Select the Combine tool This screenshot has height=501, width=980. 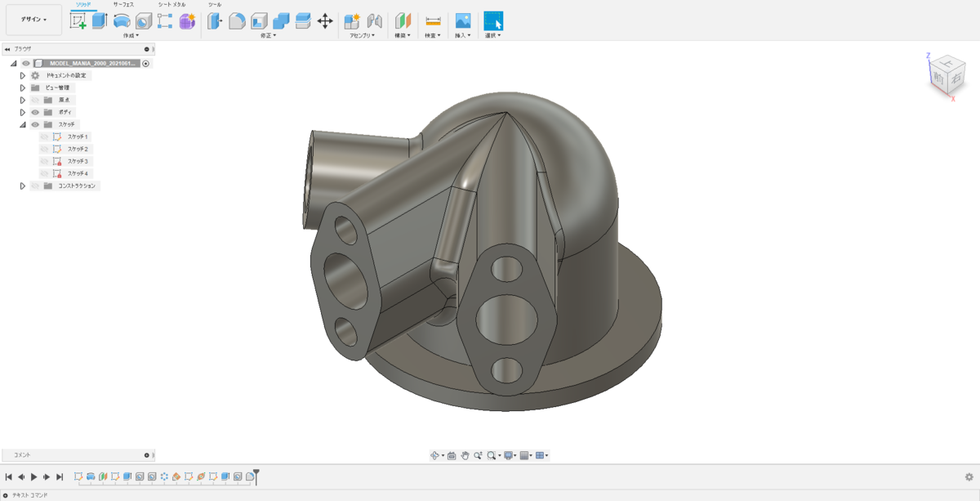pos(281,21)
